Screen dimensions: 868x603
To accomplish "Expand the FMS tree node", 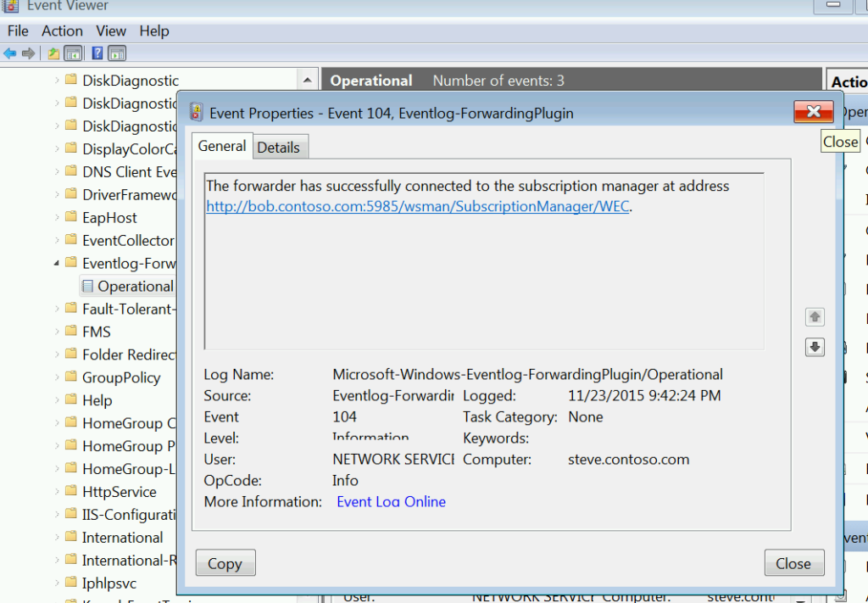I will 57,332.
